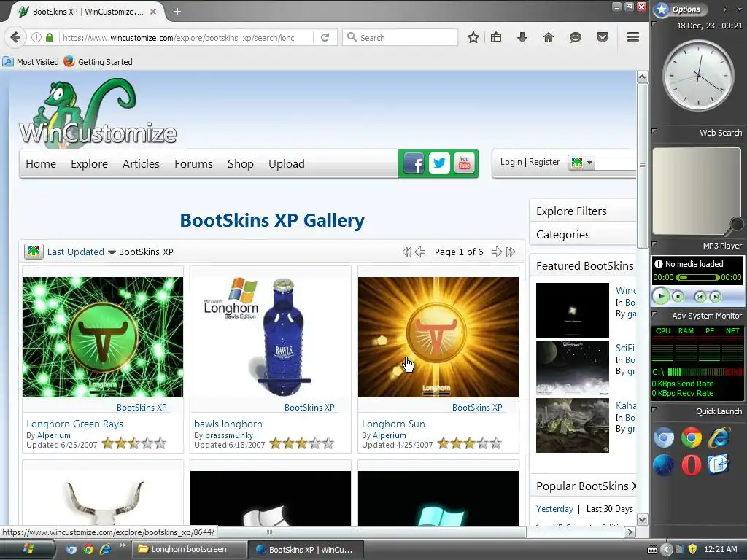This screenshot has width=747, height=560.
Task: Click the Firefox Search input box
Action: (x=400, y=37)
